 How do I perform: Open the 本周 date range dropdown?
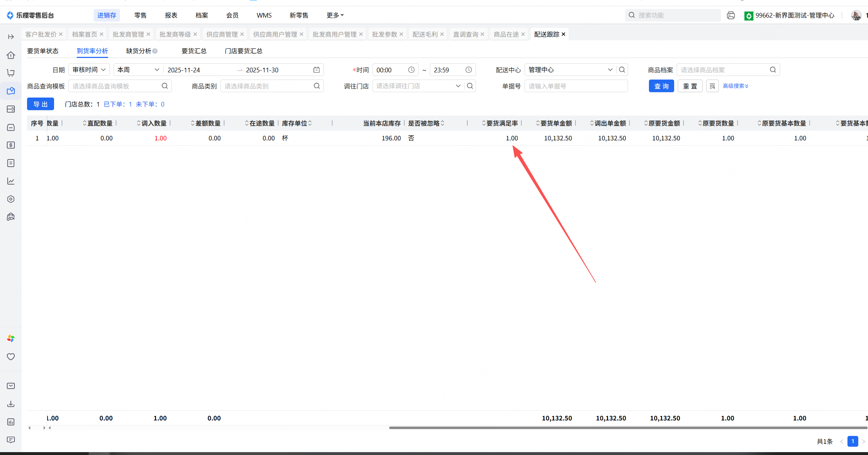pyautogui.click(x=138, y=70)
